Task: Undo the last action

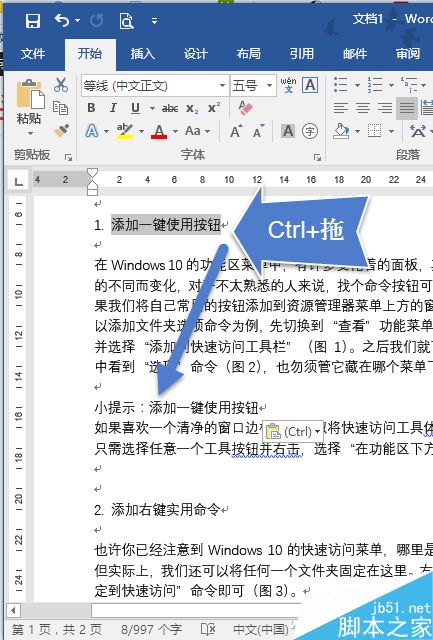Action: pyautogui.click(x=62, y=20)
